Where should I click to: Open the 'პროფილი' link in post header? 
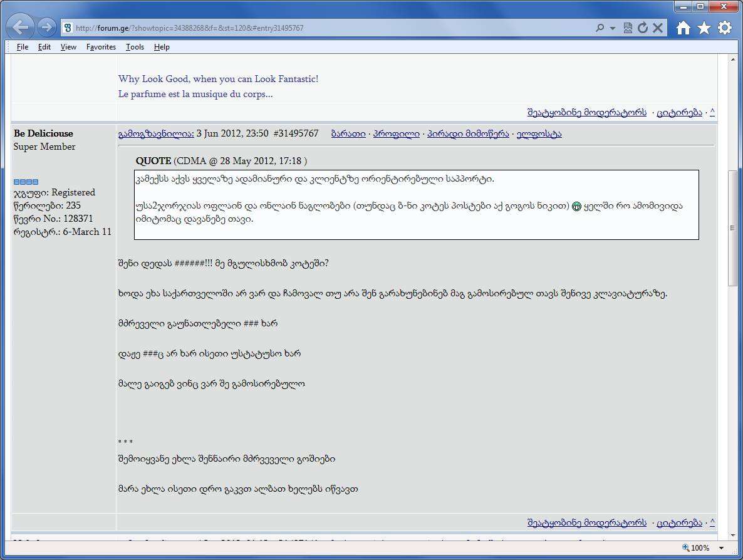pyautogui.click(x=396, y=133)
